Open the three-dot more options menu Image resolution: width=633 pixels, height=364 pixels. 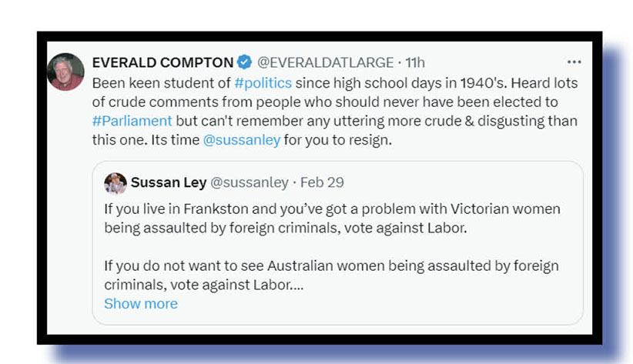coord(574,62)
